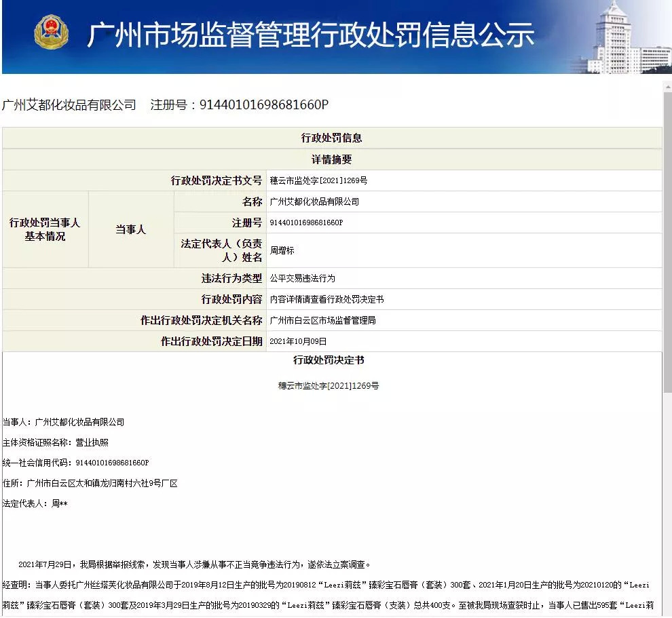Click the label 违法行为类型
This screenshot has width=672, height=618.
[231, 278]
